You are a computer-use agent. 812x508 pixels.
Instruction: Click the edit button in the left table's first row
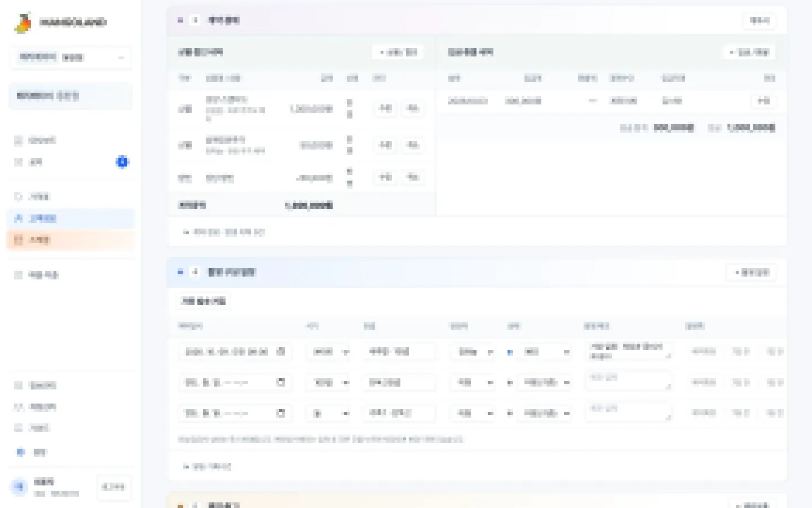(x=385, y=108)
